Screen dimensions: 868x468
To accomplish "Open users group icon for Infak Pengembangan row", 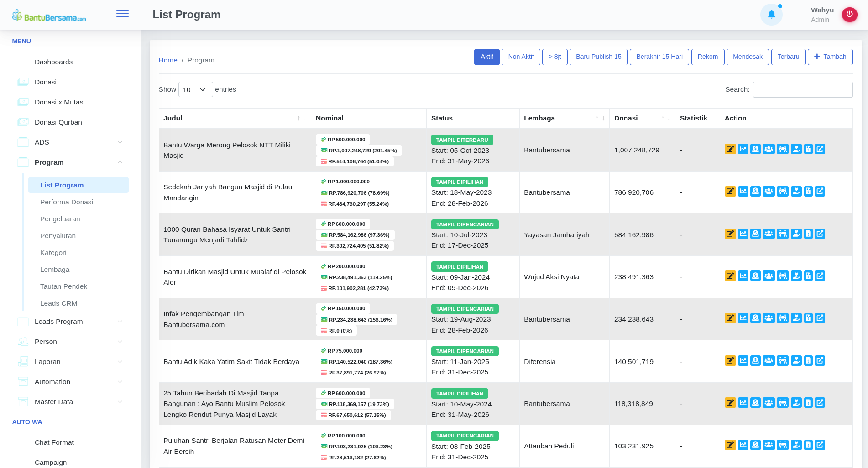I will 769,318.
